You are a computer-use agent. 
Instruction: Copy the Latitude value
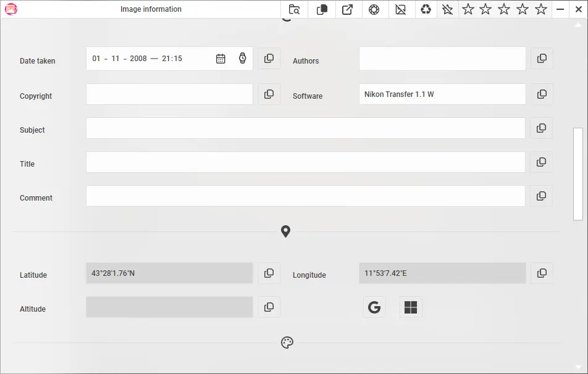(269, 273)
